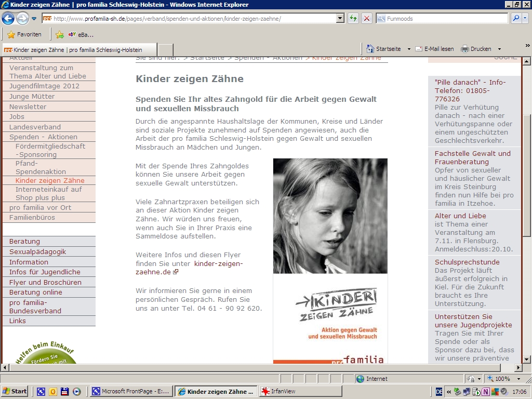This screenshot has width=532, height=399.
Task: Open Interneteinkauf auf Shop plus plus
Action: [48, 193]
